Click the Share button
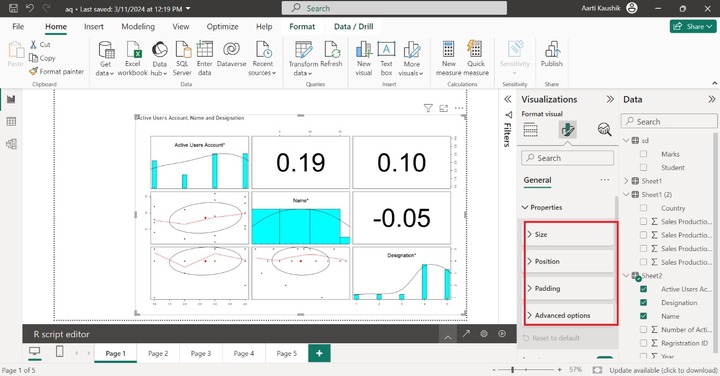The height and width of the screenshot is (376, 720). tap(693, 27)
